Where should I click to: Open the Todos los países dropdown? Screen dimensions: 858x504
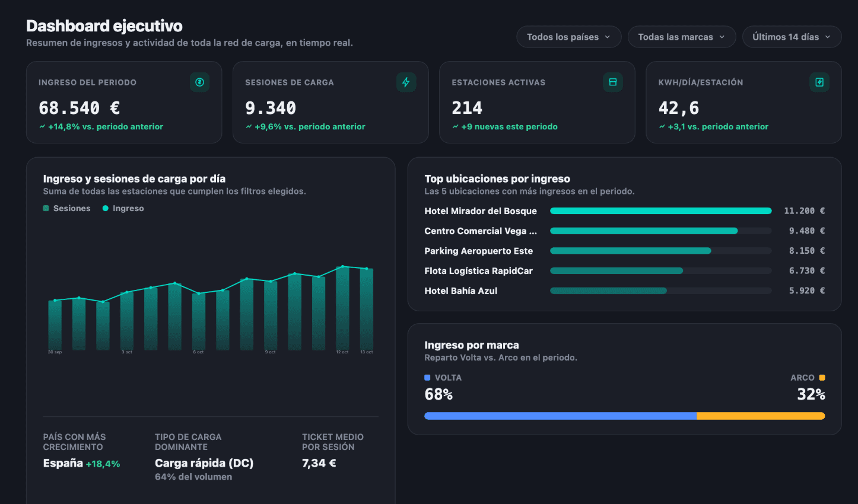tap(569, 37)
